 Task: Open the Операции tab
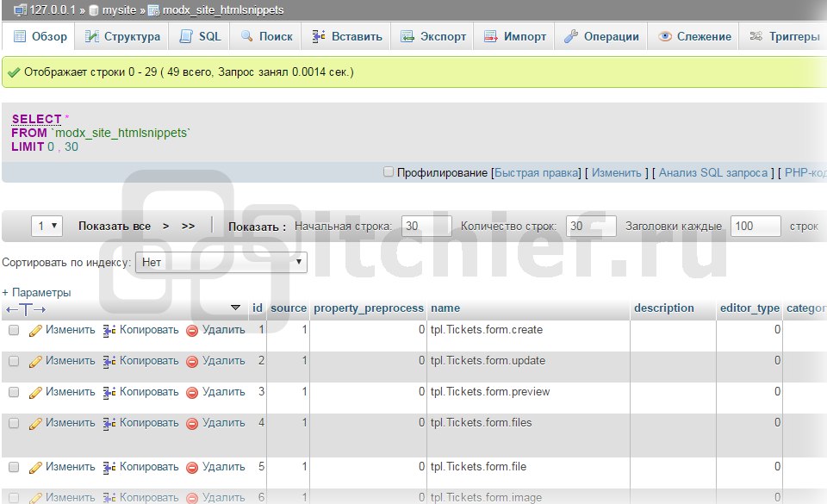coord(601,36)
